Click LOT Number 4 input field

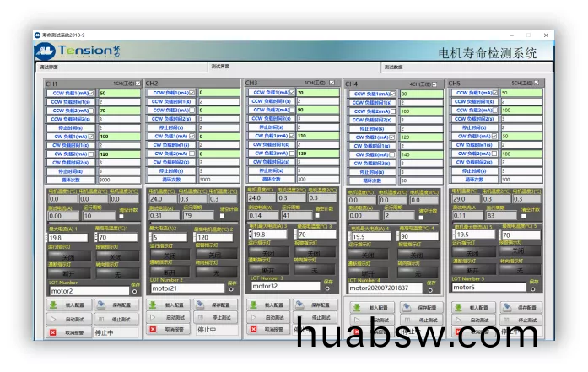386,288
